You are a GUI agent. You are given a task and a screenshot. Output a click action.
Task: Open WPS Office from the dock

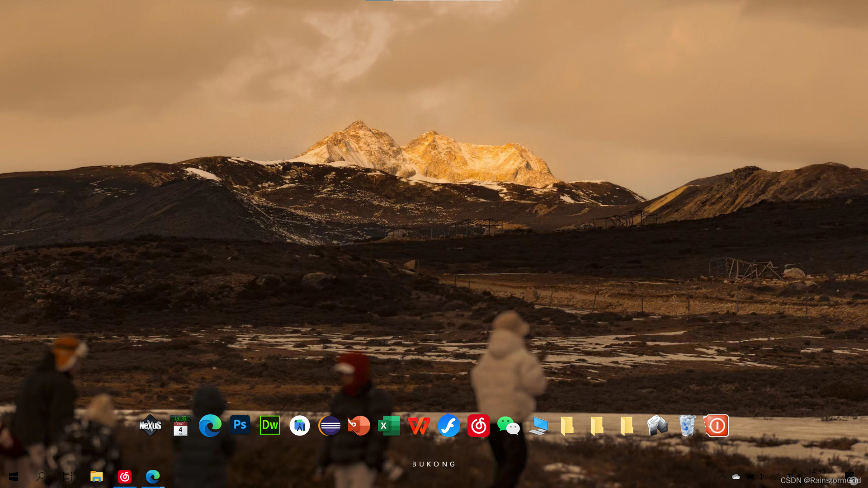click(419, 426)
